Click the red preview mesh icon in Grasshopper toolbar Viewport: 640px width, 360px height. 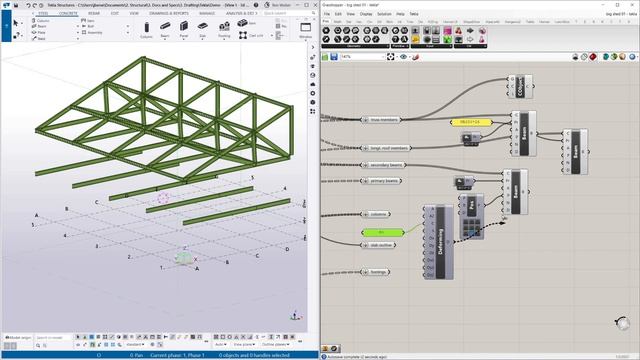(x=593, y=57)
